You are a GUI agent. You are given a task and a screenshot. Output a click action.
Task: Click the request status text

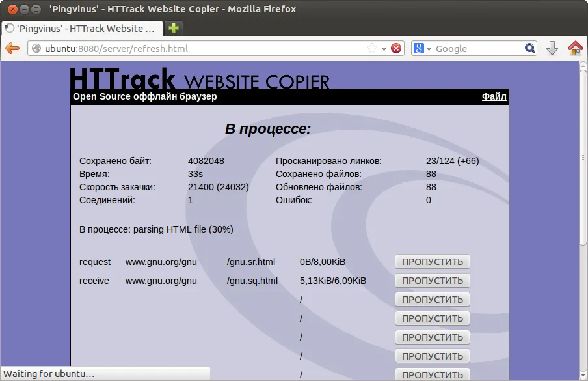(95, 262)
